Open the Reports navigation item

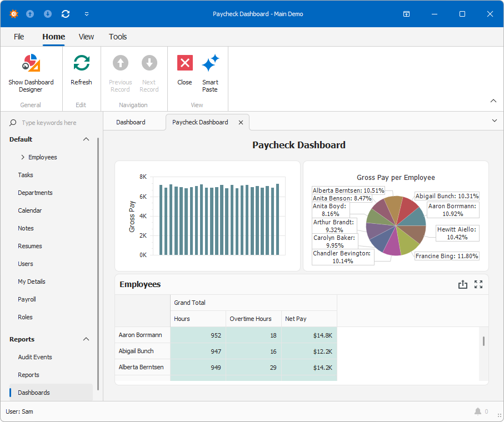(x=28, y=375)
